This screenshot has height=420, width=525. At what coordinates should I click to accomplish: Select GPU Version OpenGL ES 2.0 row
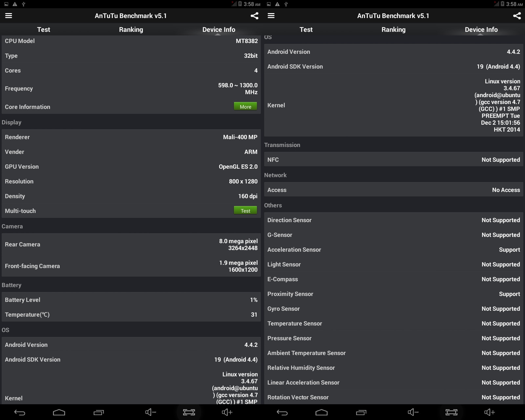(x=131, y=167)
